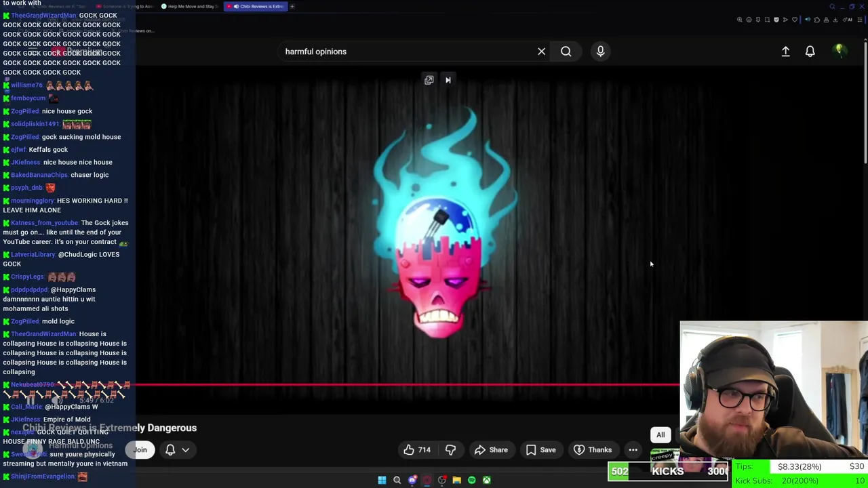Click the browser pinboard pin icon

[758, 20]
